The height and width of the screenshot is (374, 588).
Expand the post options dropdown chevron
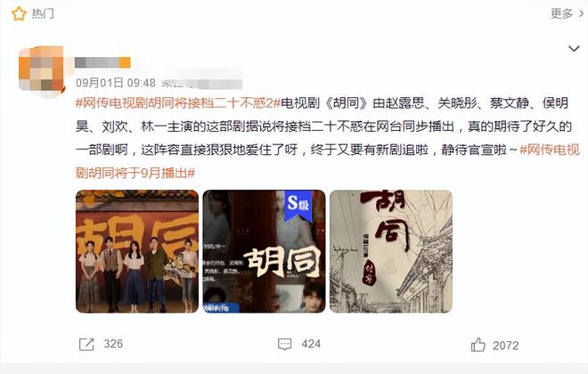[x=574, y=49]
